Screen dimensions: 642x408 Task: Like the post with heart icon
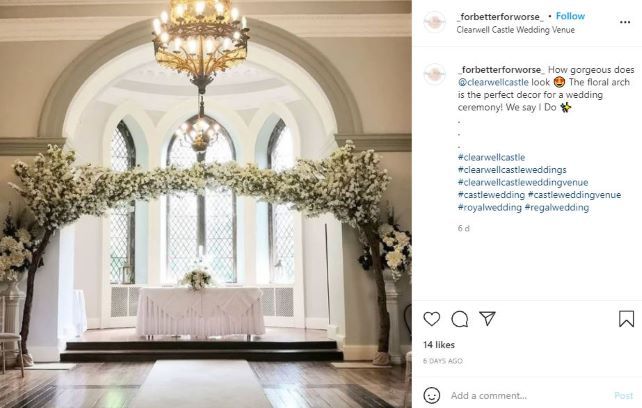tap(432, 319)
